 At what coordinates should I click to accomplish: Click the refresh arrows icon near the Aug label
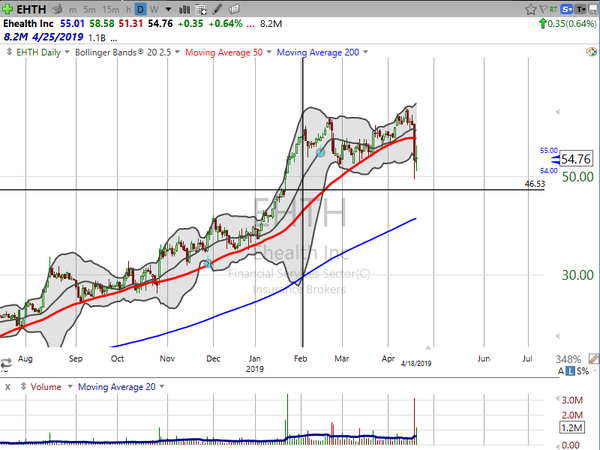pos(6,363)
